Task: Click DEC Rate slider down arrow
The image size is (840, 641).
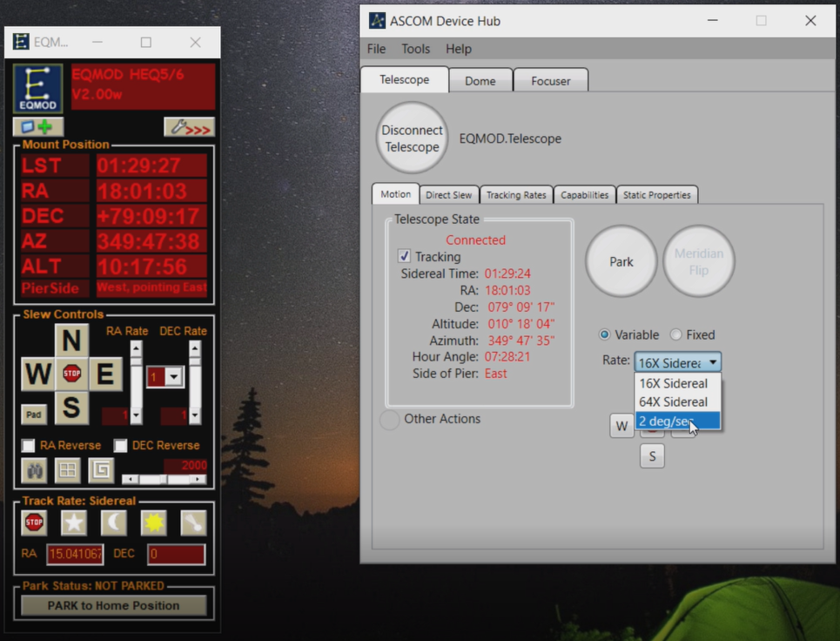Action: 194,415
